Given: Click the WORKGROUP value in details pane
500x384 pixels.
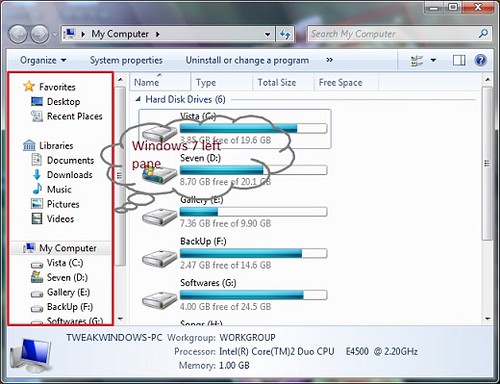Looking at the screenshot, I should point(247,337).
